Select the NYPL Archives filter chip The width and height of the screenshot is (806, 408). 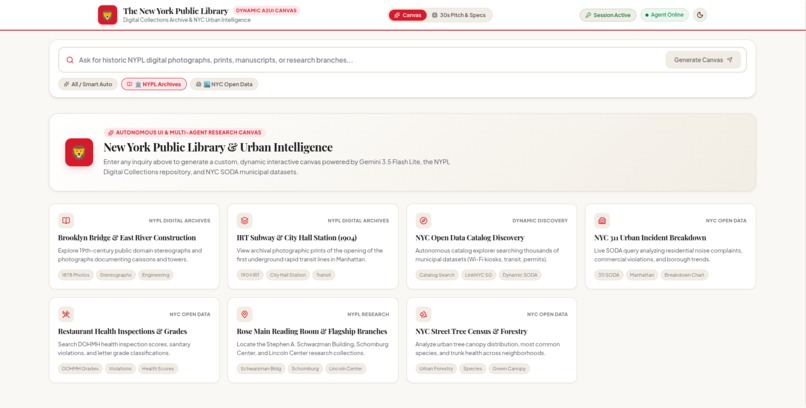click(x=154, y=84)
